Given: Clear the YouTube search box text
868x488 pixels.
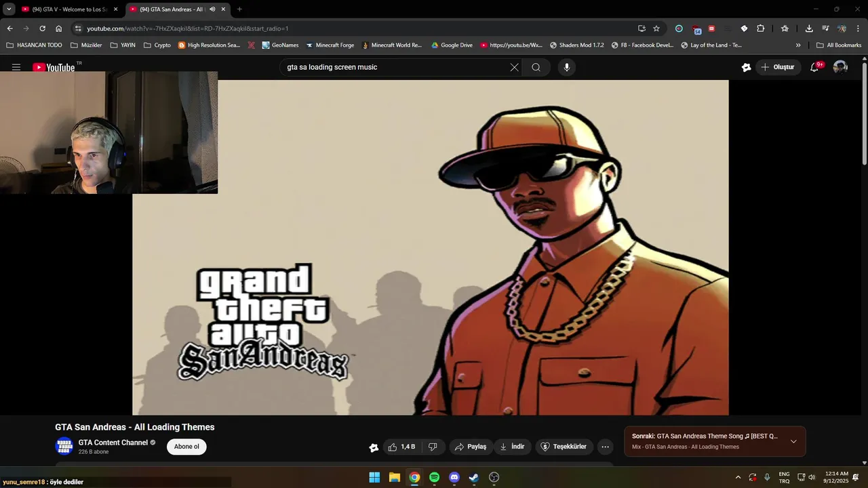Looking at the screenshot, I should 514,67.
